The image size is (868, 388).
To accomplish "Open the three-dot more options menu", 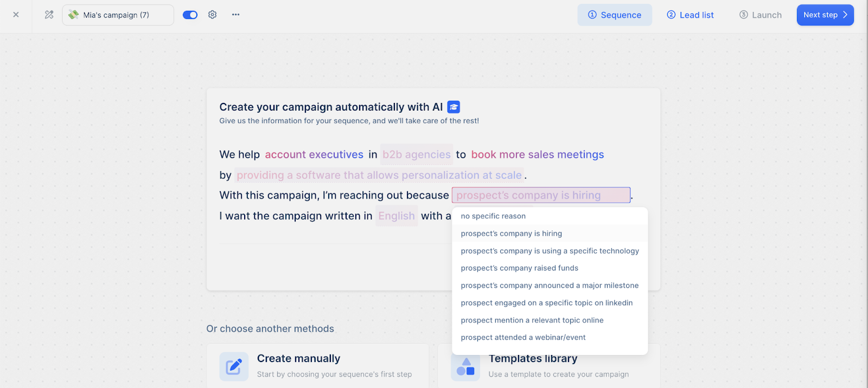I will 235,15.
